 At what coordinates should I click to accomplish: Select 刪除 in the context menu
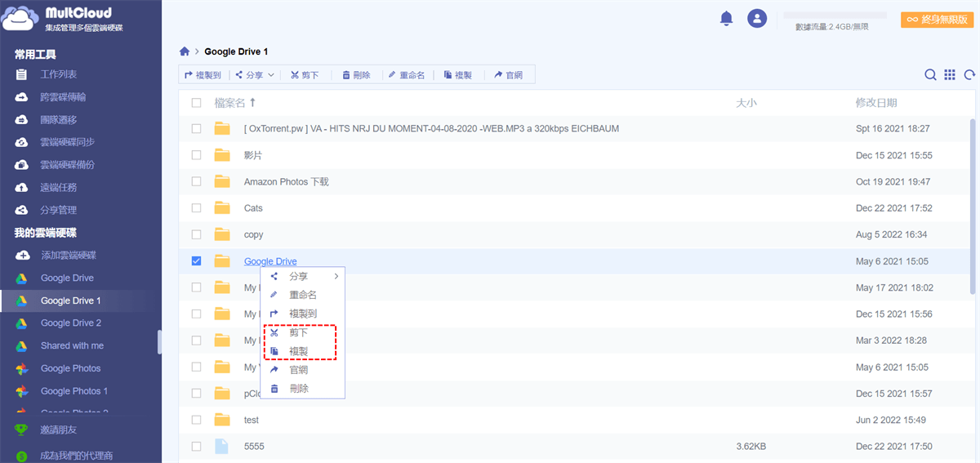click(303, 389)
